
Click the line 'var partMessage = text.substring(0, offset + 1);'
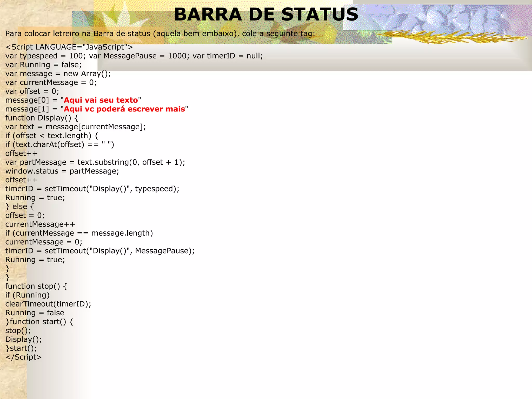[95, 162]
